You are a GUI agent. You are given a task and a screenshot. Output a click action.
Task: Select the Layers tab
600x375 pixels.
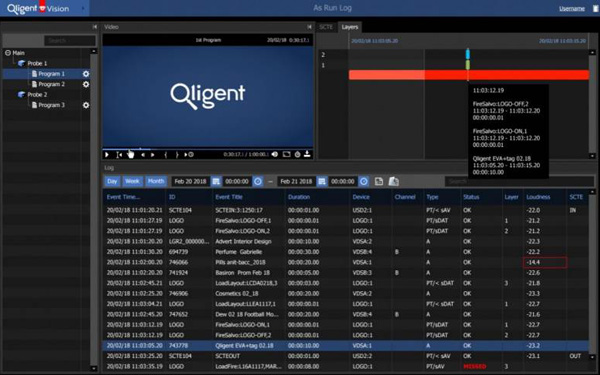click(x=350, y=27)
